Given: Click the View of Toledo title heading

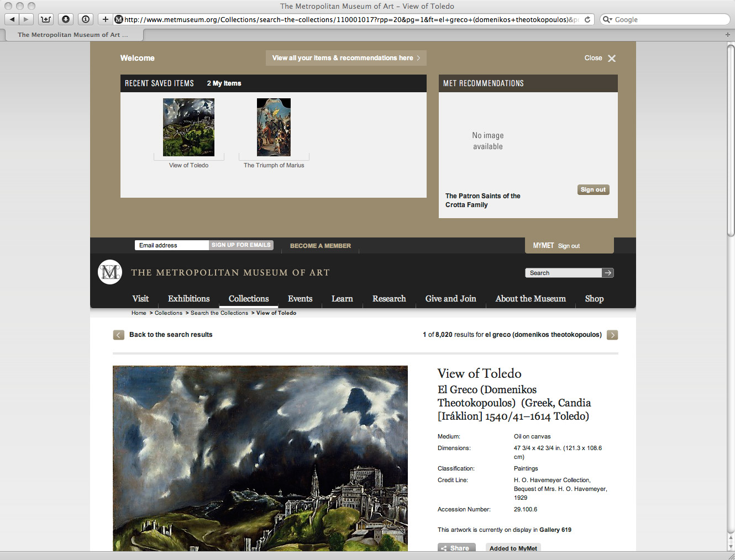Looking at the screenshot, I should (479, 373).
